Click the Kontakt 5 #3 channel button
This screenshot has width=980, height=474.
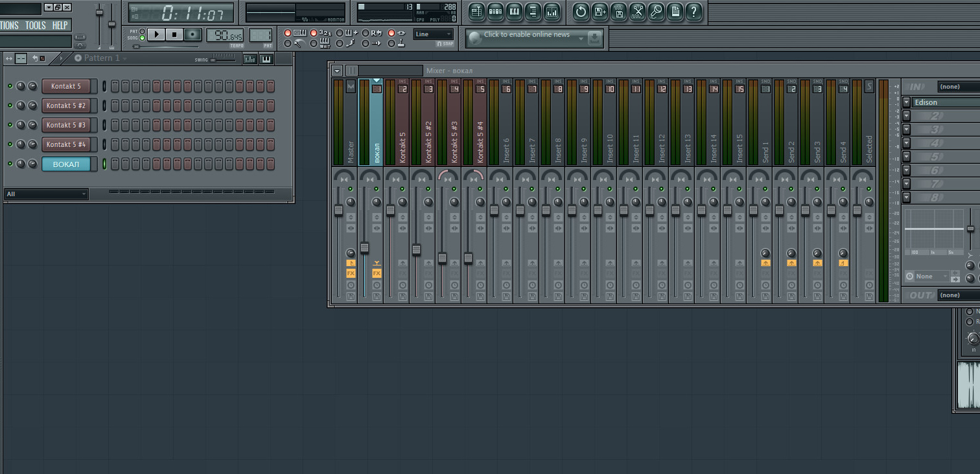pos(66,125)
